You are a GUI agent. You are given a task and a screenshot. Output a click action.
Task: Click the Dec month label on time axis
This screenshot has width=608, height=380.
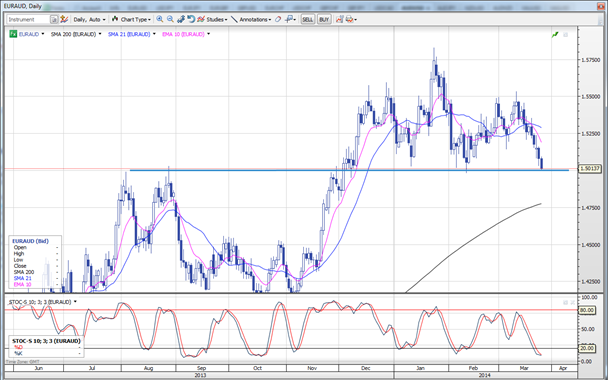365,368
